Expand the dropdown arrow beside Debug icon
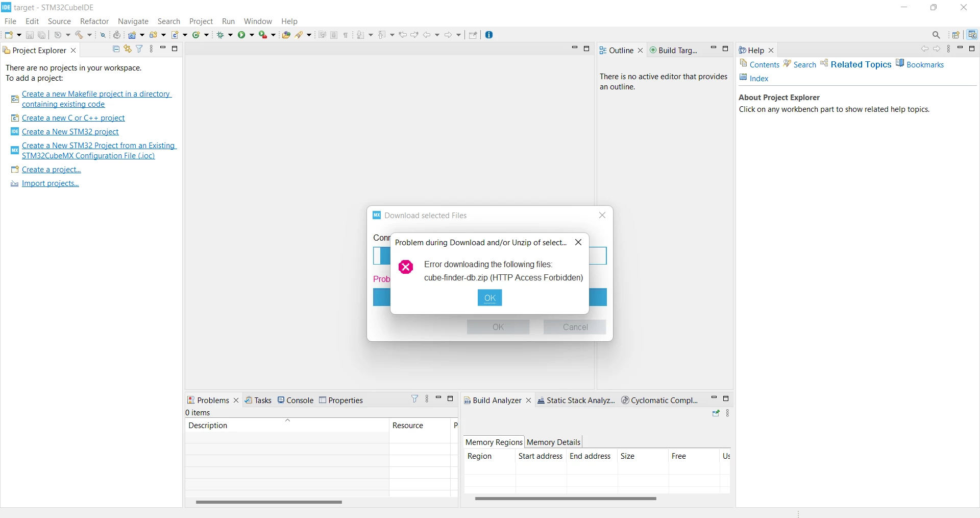The image size is (980, 518). pyautogui.click(x=231, y=35)
